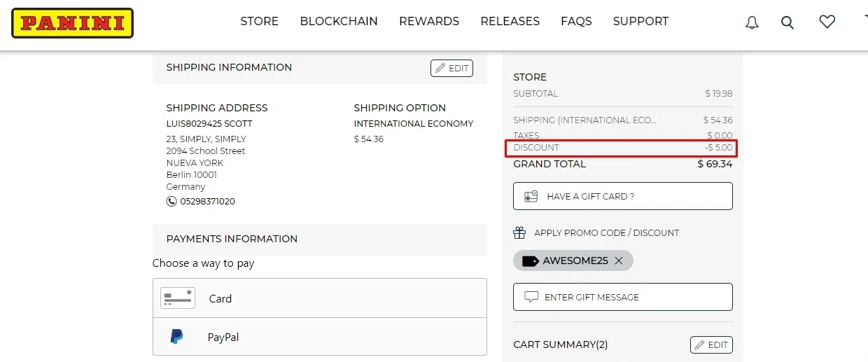Click the Germany country line

click(x=185, y=187)
